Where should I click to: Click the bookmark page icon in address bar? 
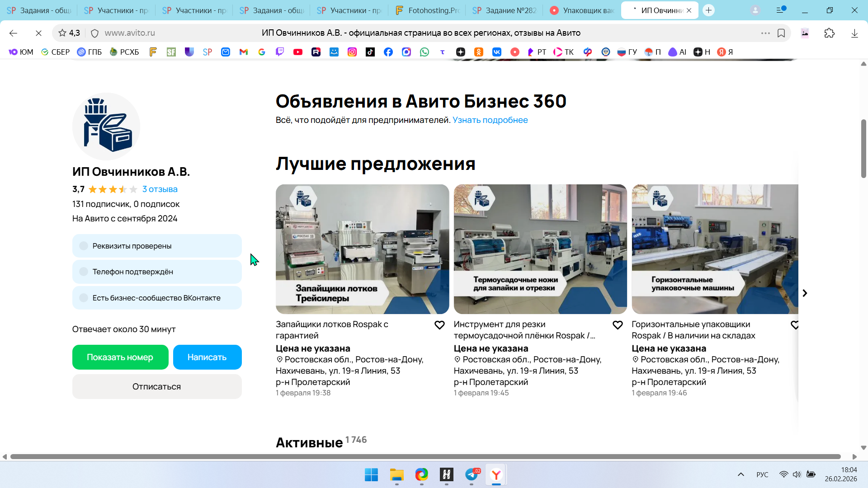click(781, 33)
